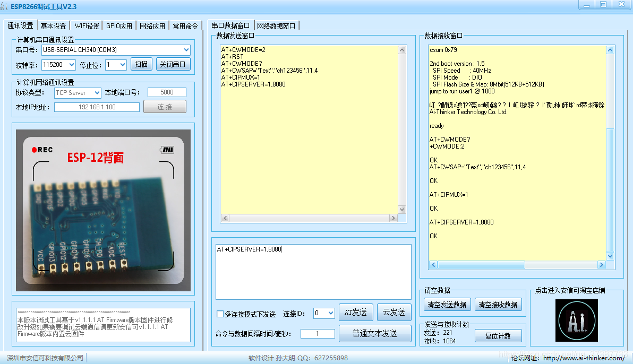Click the 本地端口号 field showing 5000
Viewport: 633px width, 364px height.
click(x=167, y=92)
